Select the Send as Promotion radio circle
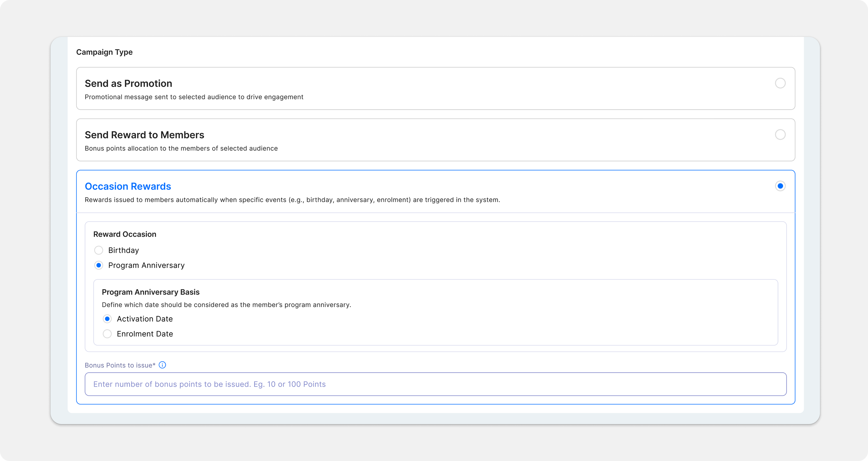The height and width of the screenshot is (461, 868). 780,83
